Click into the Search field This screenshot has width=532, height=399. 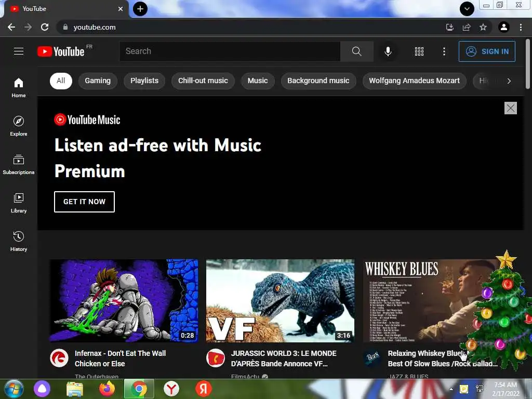tap(230, 51)
